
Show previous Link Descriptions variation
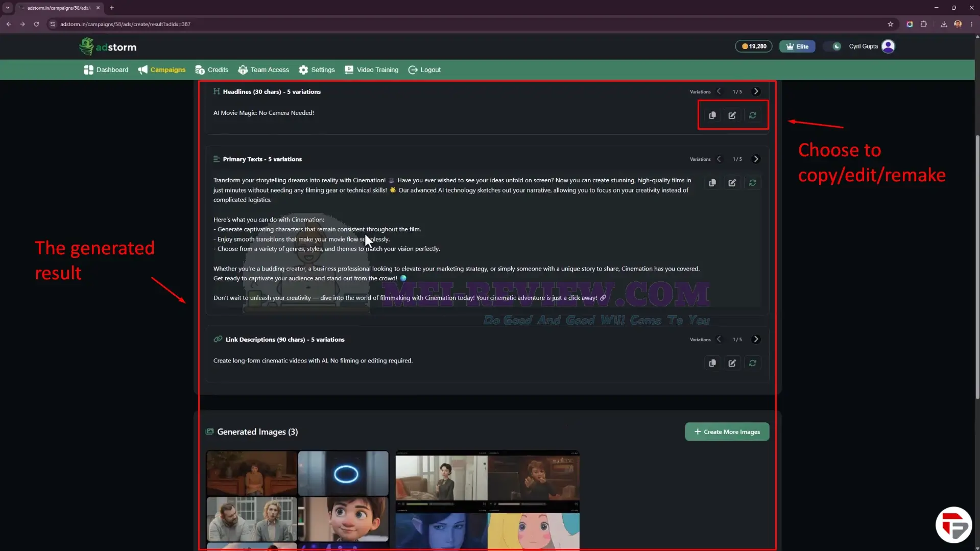click(719, 339)
